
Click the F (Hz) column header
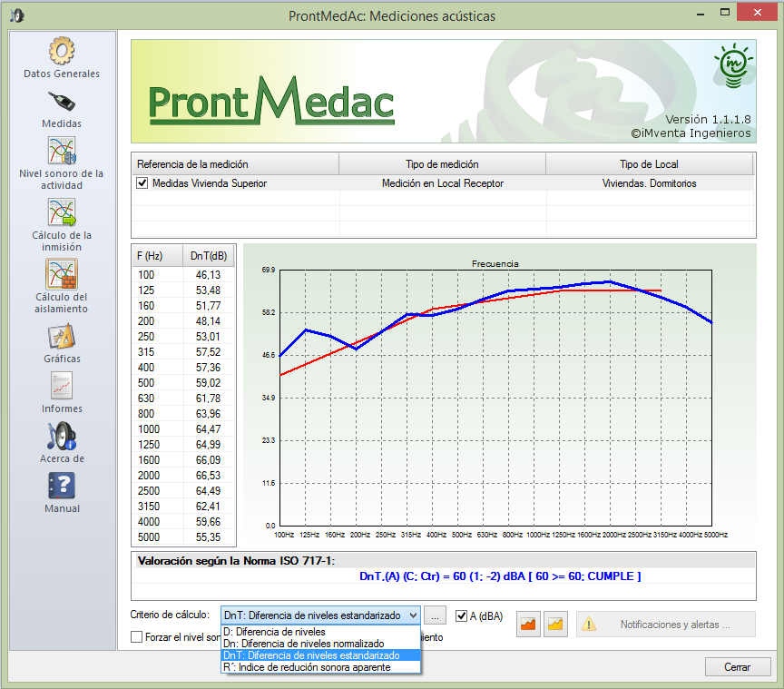tap(158, 256)
